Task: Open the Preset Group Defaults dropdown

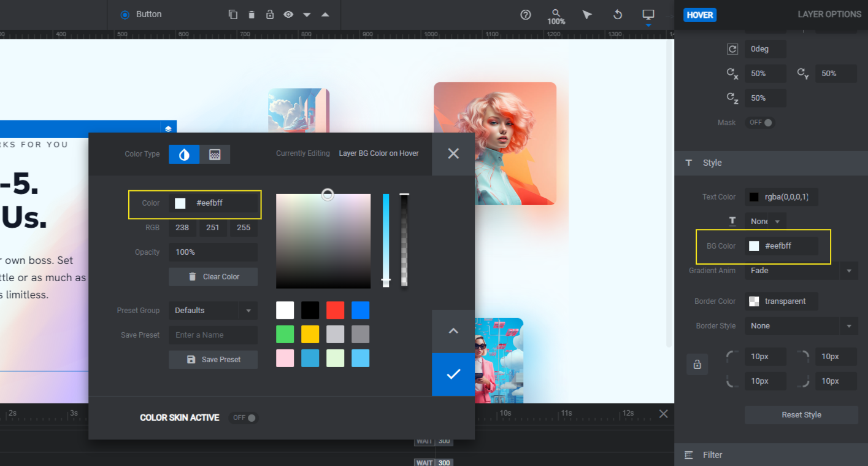Action: [213, 310]
